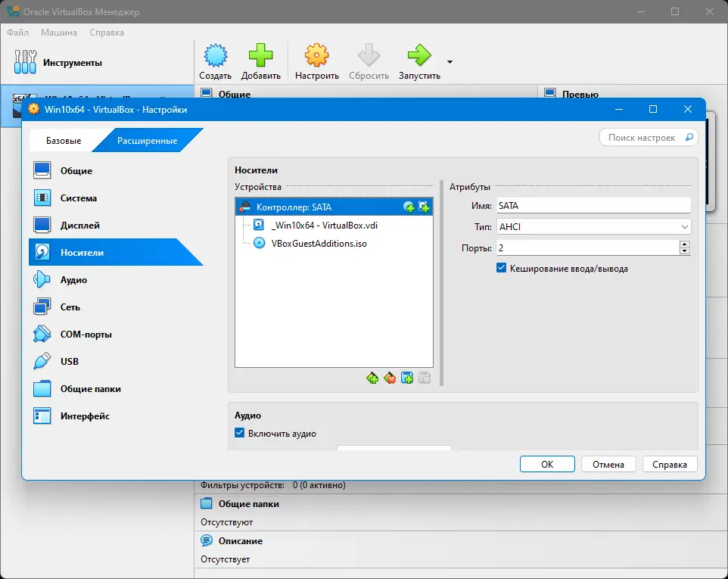Open the Аудио settings category
728x579 pixels.
(x=116, y=280)
